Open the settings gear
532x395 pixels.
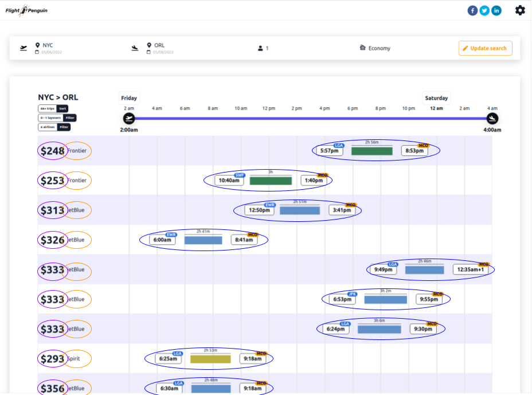520,10
